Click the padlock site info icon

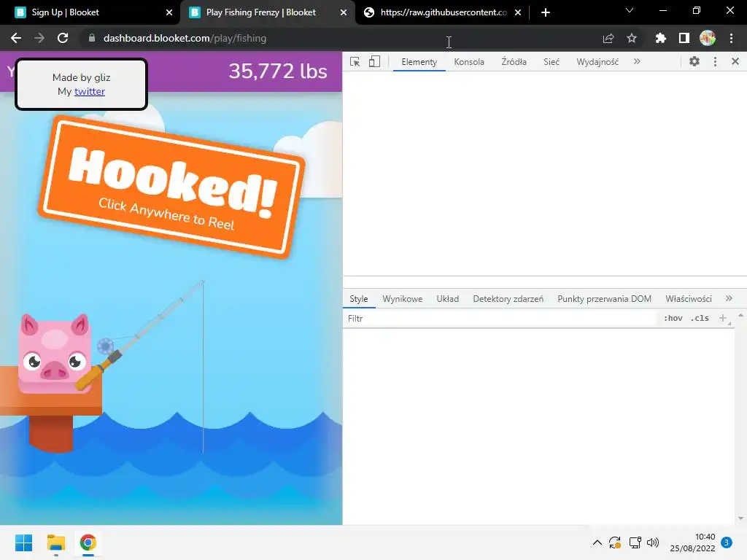92,38
